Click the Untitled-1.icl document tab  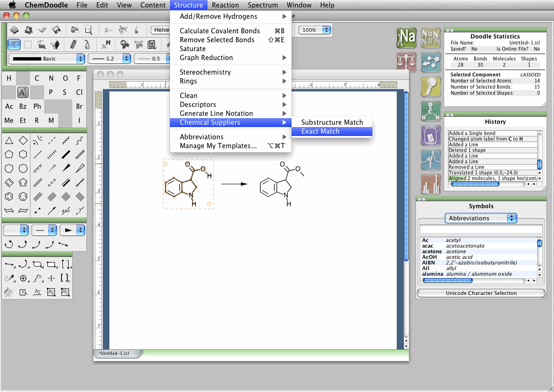(114, 353)
